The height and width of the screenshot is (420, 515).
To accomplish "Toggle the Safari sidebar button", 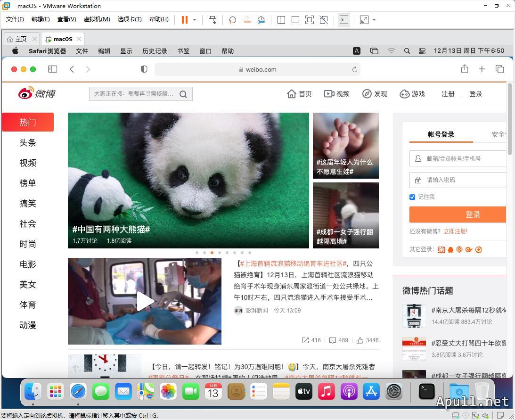I will 53,69.
